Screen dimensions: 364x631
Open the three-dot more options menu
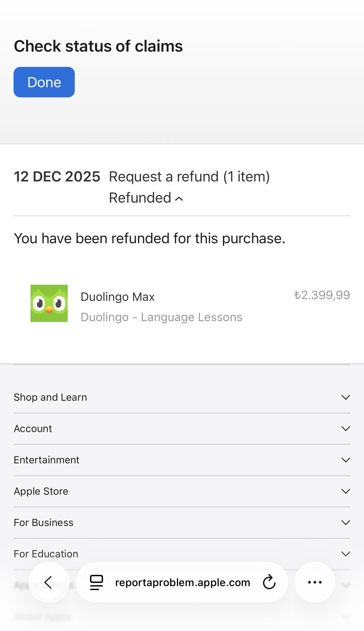(315, 582)
